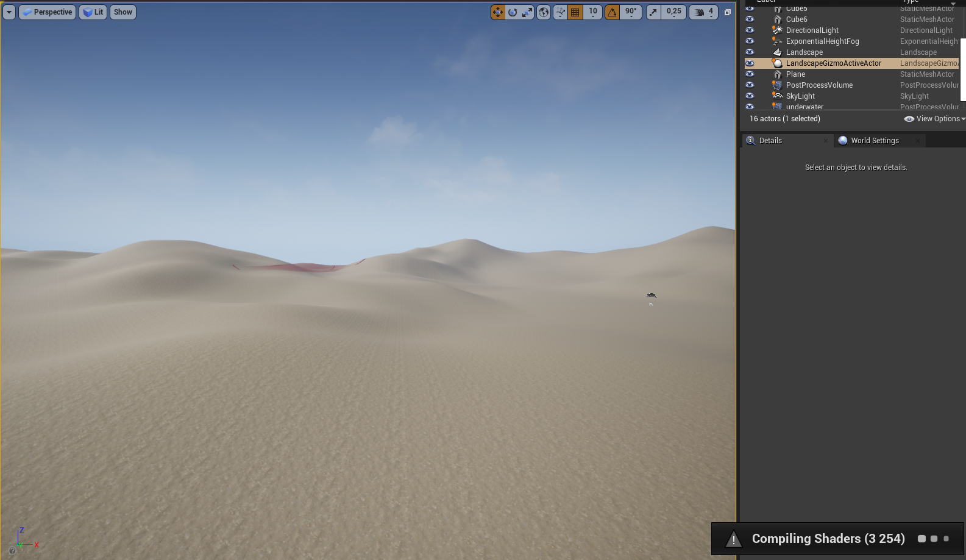Toggle rotation snapping angle icon
The image size is (966, 560).
click(x=613, y=12)
